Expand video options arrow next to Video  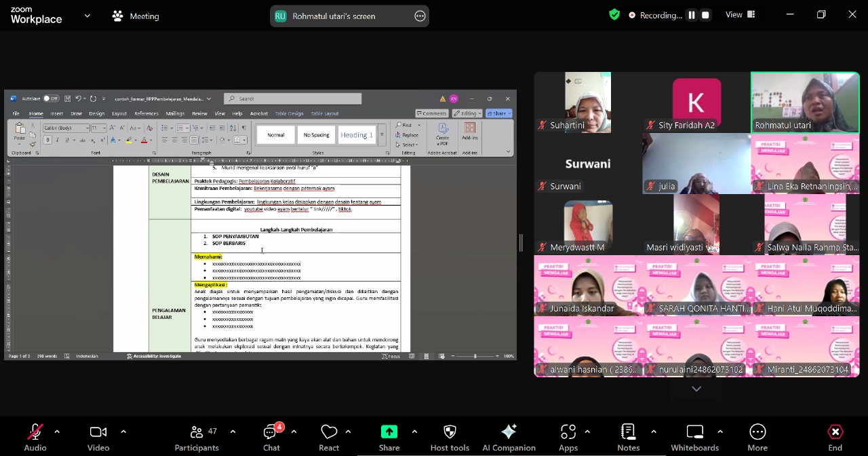coord(123,432)
